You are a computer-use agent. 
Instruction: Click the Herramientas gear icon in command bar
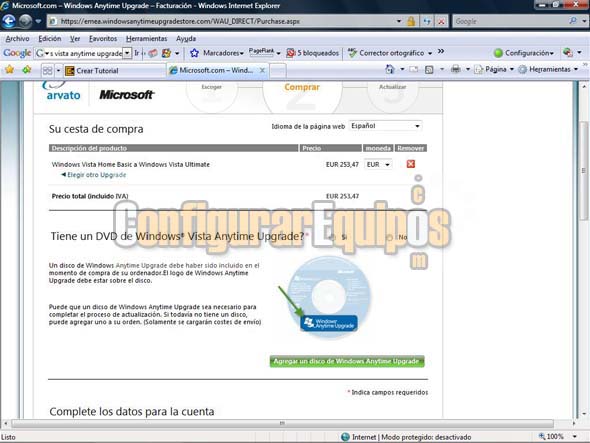(523, 69)
